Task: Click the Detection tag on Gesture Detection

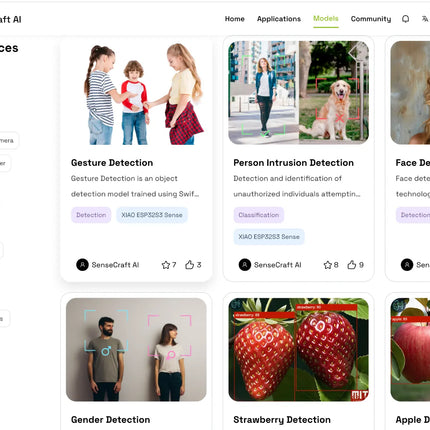Action: 91,215
